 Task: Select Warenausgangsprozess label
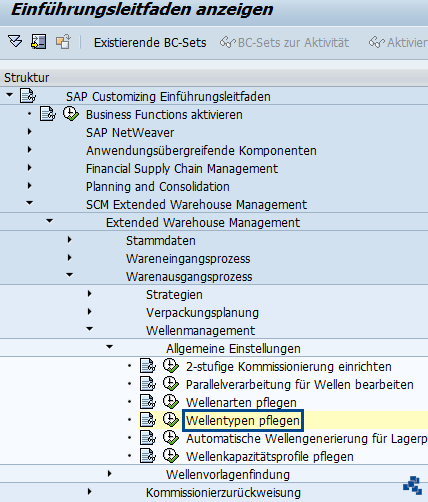pos(189,277)
